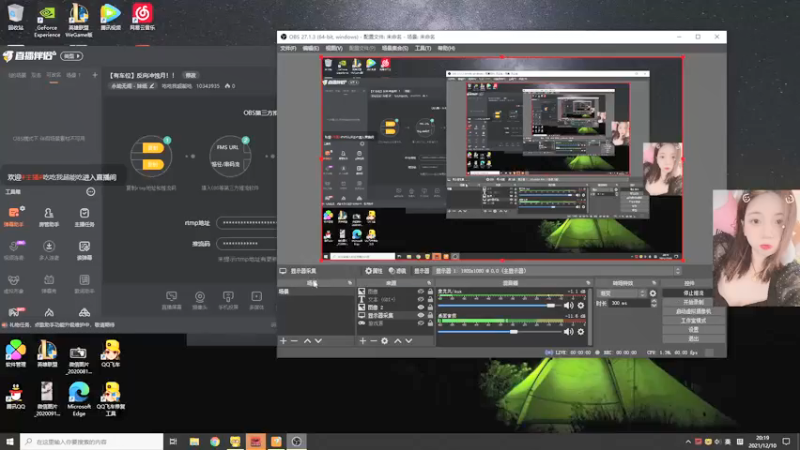This screenshot has width=800, height=450.
Task: Open the 文件(F) menu in OBS
Action: 288,48
